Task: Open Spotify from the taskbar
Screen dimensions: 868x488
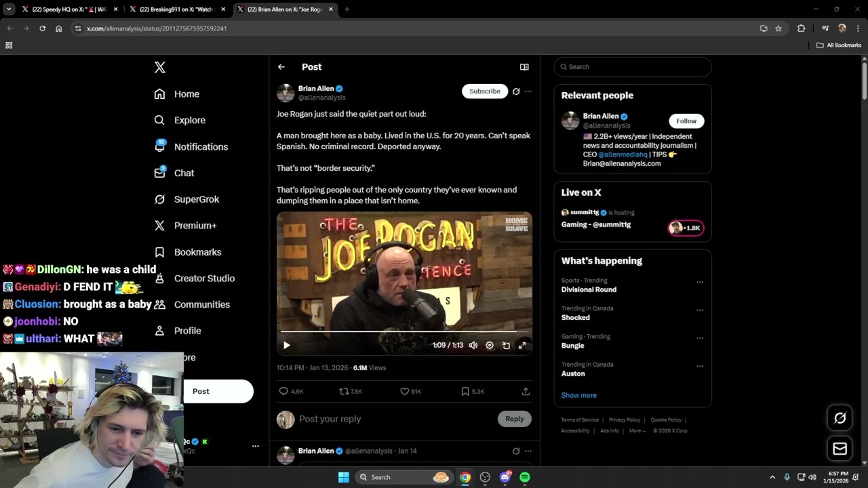Action: (525, 477)
